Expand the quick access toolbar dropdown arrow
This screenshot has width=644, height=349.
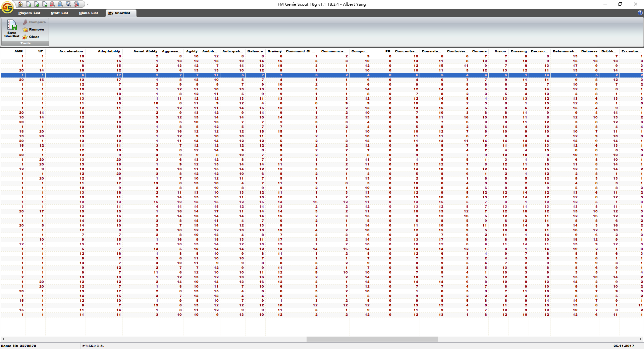[88, 4]
